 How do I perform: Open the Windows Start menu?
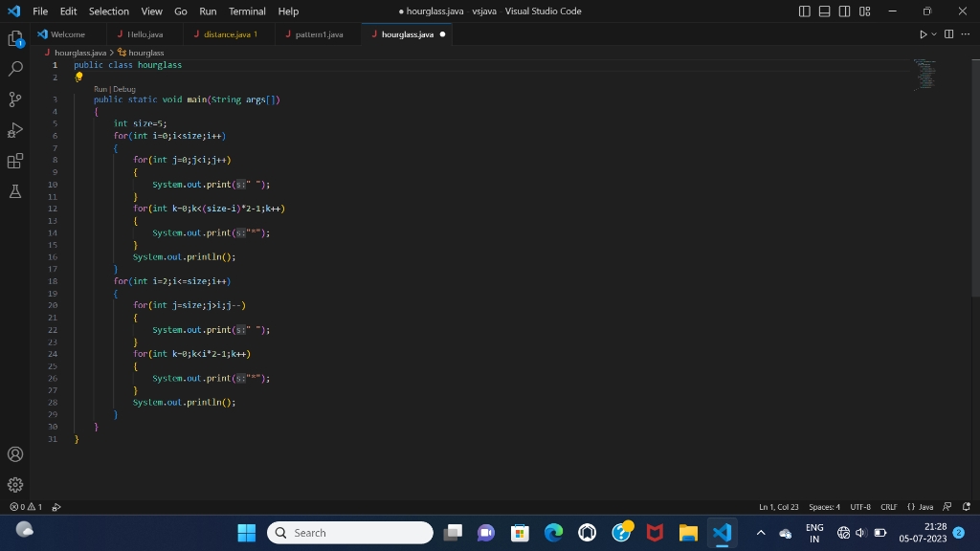tap(247, 533)
